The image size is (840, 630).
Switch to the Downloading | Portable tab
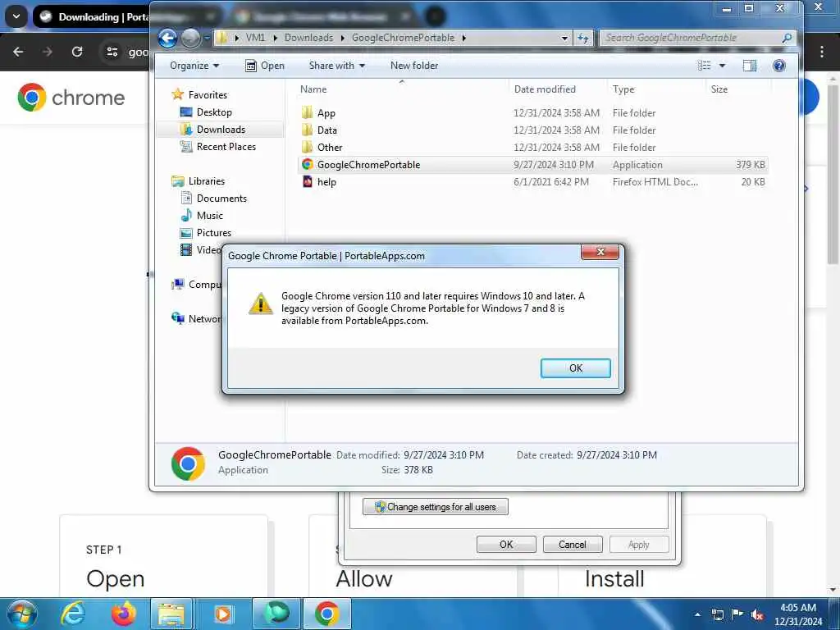pos(91,17)
